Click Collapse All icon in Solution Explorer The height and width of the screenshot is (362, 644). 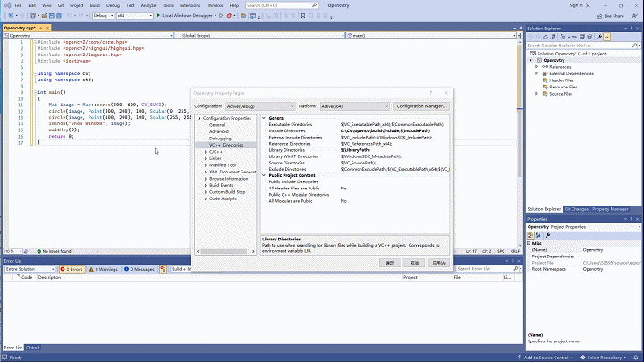tap(582, 37)
